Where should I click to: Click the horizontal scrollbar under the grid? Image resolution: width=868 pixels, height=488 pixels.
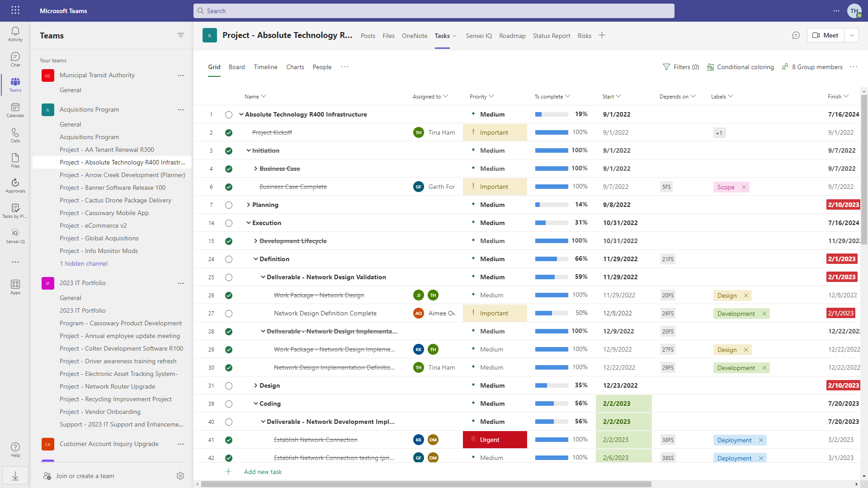[426, 484]
